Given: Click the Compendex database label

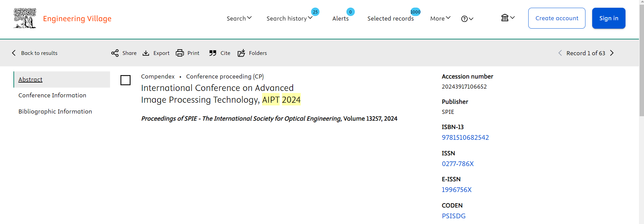Looking at the screenshot, I should [x=158, y=76].
